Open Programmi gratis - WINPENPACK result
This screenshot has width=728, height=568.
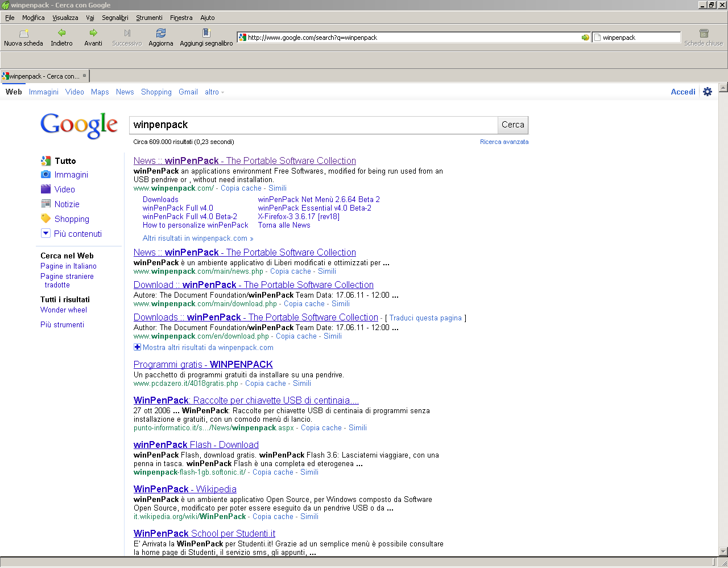203,365
